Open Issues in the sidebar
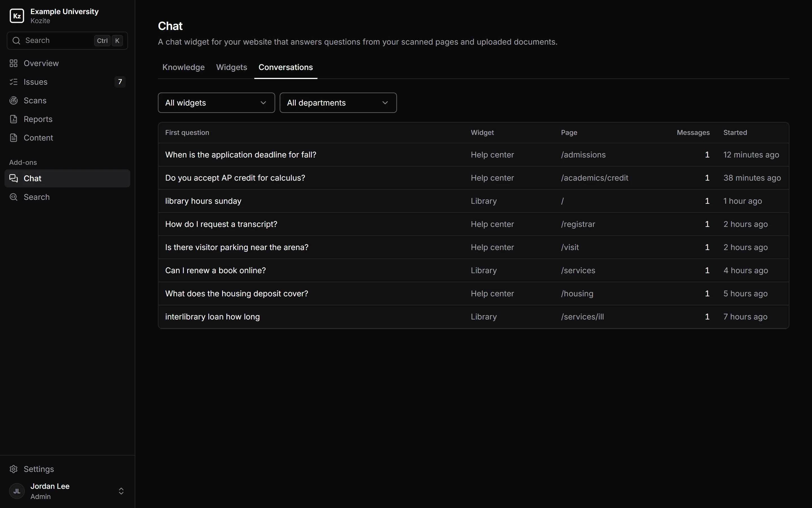Viewport: 812px width, 508px height. tap(67, 82)
